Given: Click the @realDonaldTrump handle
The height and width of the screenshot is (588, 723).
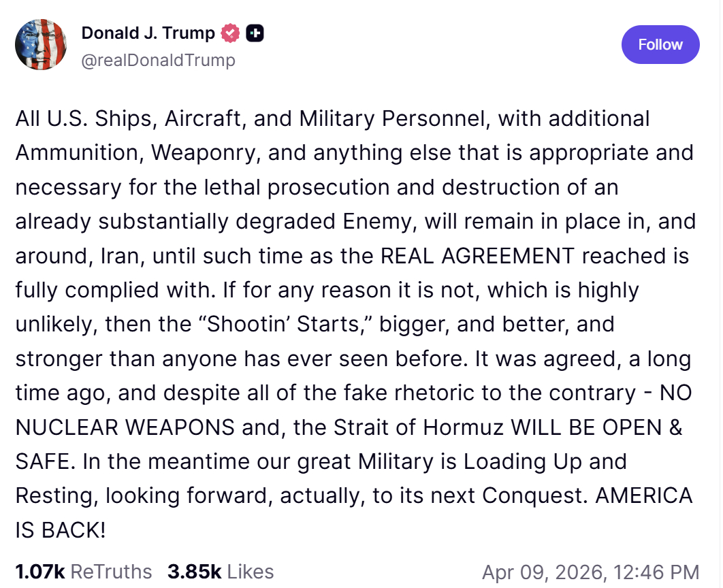Looking at the screenshot, I should [158, 61].
